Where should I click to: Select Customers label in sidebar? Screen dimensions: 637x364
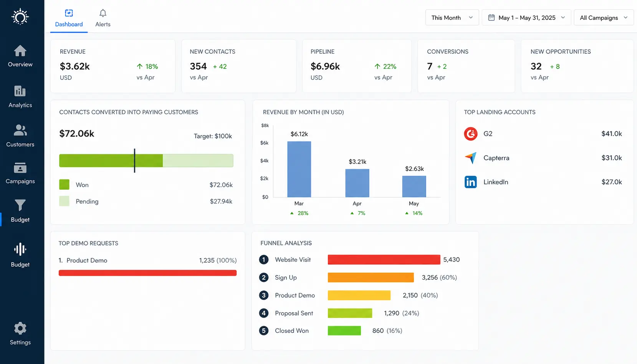tap(20, 144)
